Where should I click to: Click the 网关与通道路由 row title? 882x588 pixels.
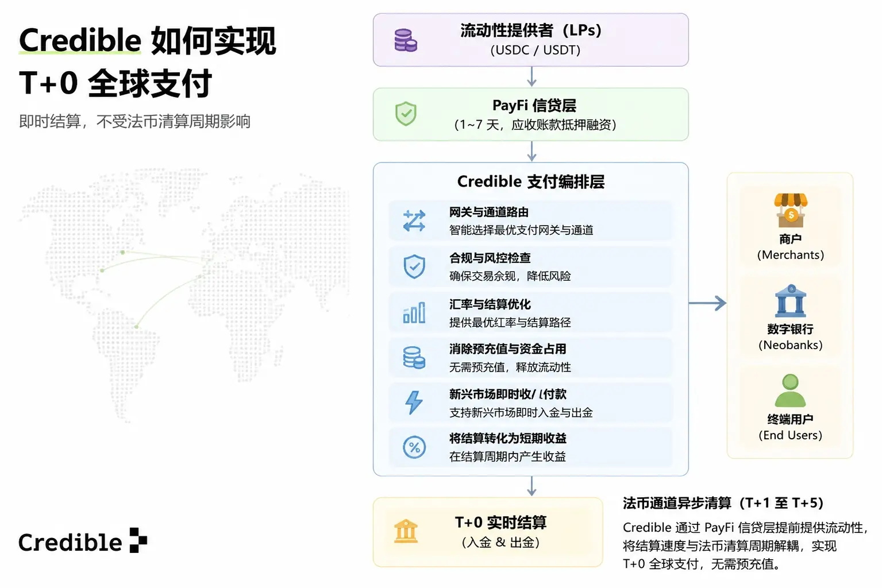[489, 212]
